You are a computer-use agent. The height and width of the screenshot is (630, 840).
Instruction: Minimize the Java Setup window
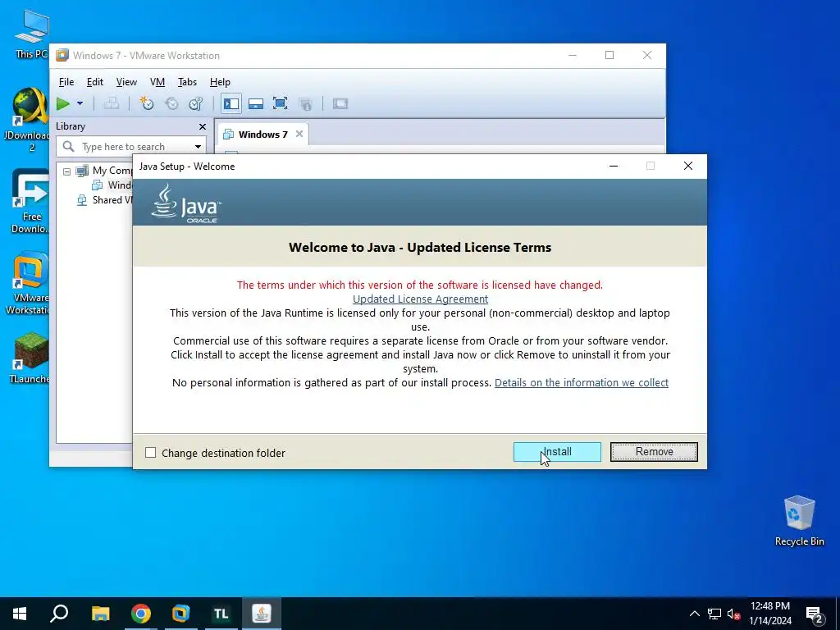[614, 166]
